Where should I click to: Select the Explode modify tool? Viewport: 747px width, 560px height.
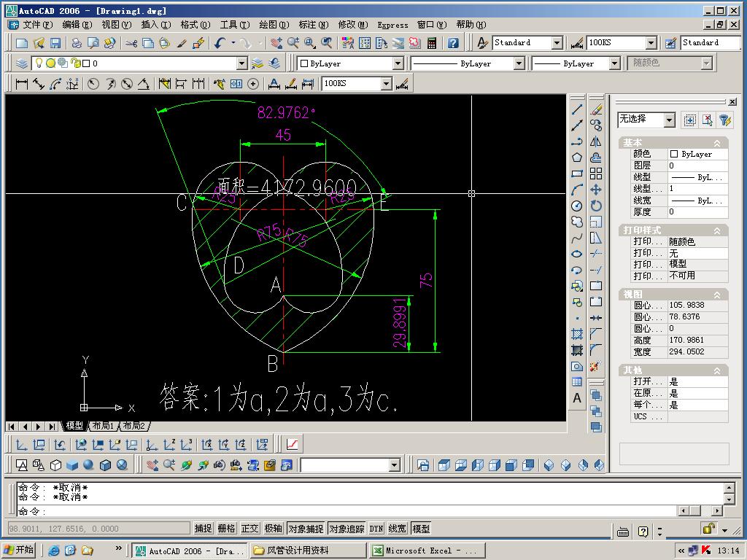tap(596, 366)
